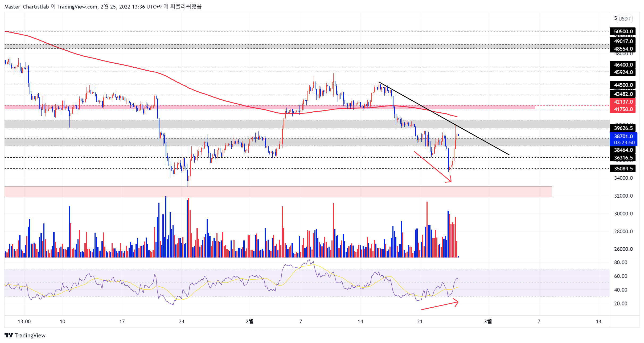Viewport: 644px width, 343px height.
Task: Select the 44500.0 price label
Action: click(x=623, y=85)
